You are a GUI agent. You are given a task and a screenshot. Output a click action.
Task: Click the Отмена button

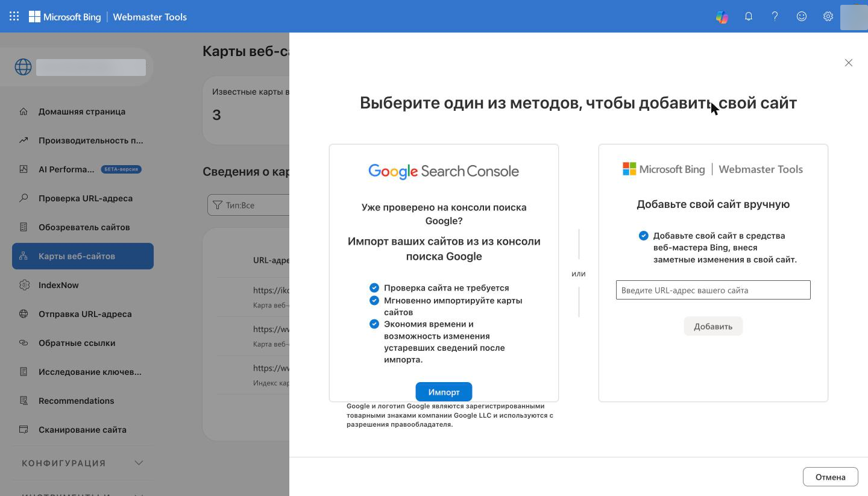pos(830,477)
